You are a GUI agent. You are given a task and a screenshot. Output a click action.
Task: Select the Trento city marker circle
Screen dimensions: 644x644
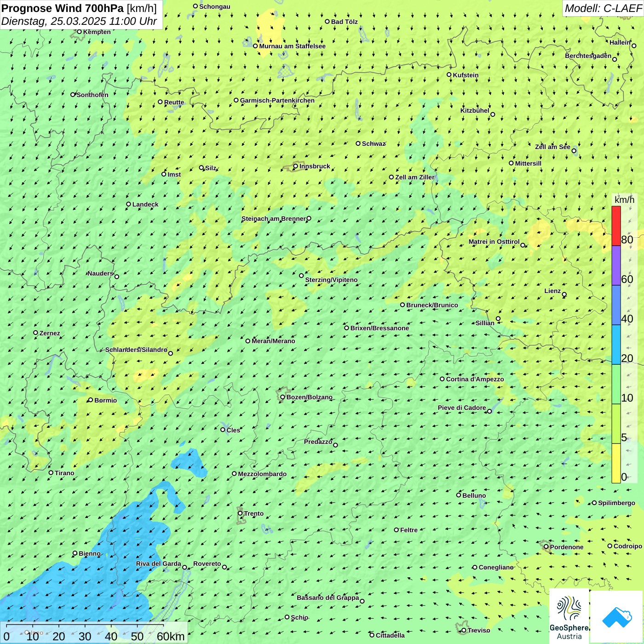[x=240, y=513]
